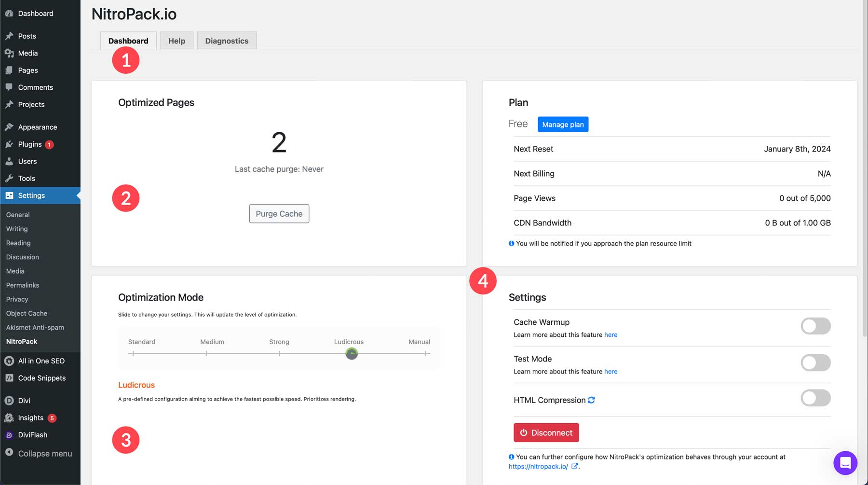Open the chat support bubble
Image resolution: width=868 pixels, height=485 pixels.
tap(845, 463)
